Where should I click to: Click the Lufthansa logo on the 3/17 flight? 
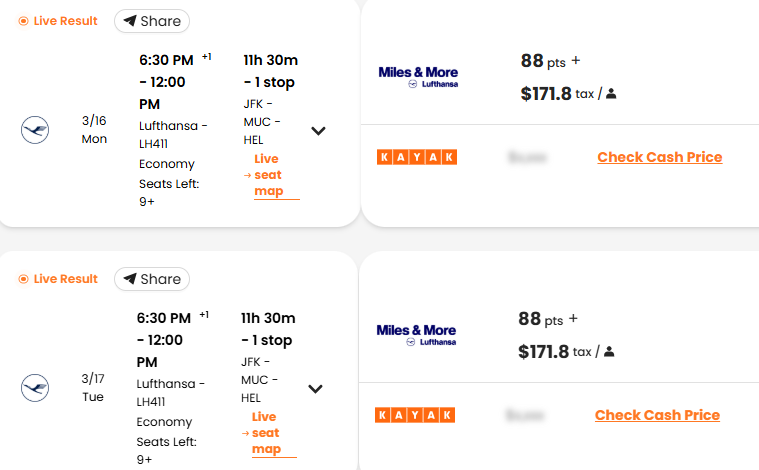pyautogui.click(x=35, y=388)
